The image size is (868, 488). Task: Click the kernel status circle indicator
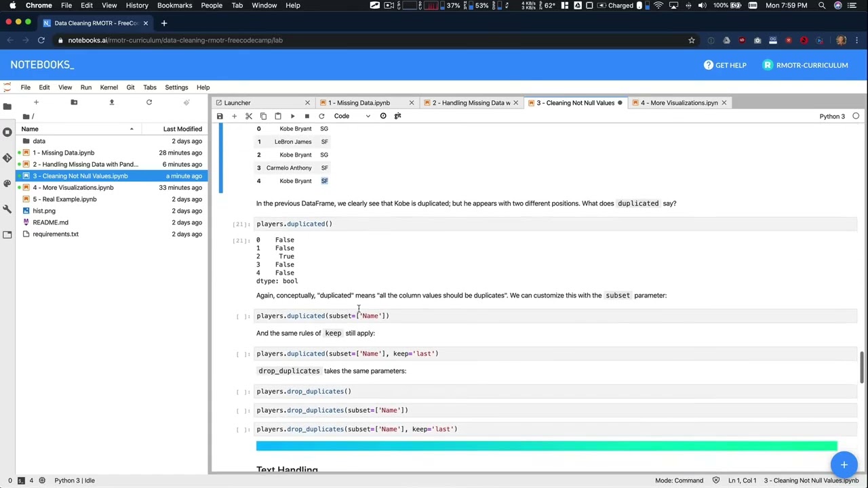856,116
